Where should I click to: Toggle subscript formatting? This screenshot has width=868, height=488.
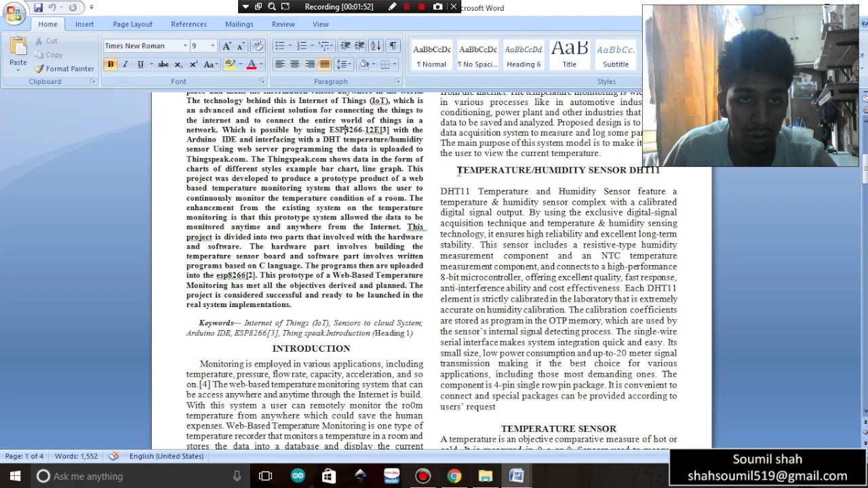click(x=178, y=64)
